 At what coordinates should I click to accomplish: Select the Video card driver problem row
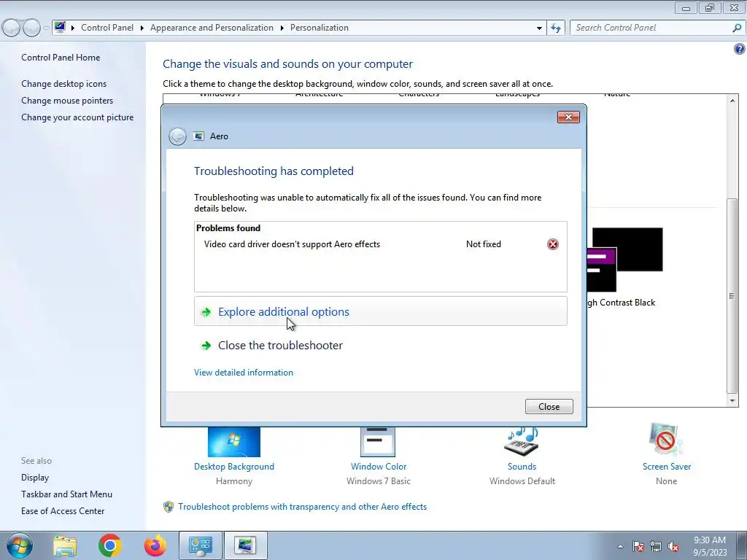380,244
